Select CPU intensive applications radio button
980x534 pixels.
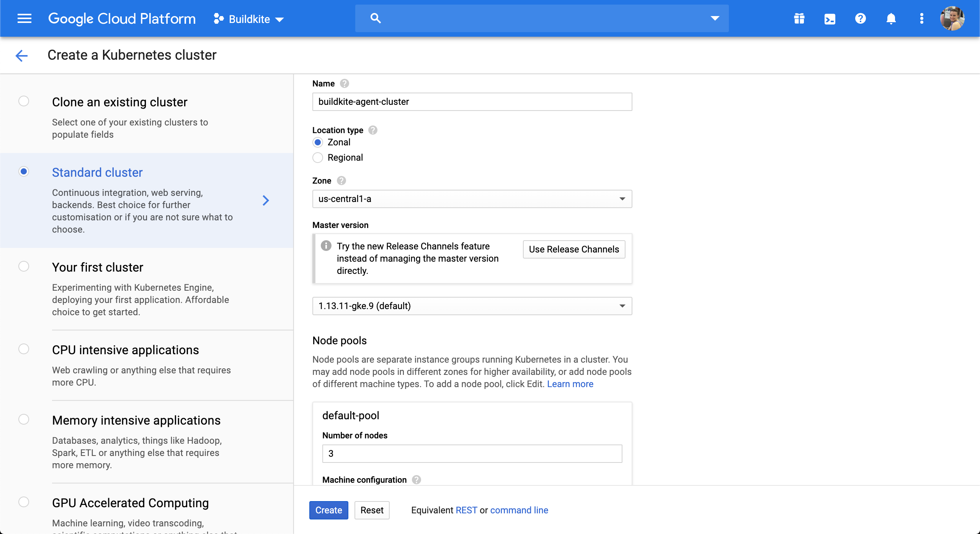tap(24, 349)
